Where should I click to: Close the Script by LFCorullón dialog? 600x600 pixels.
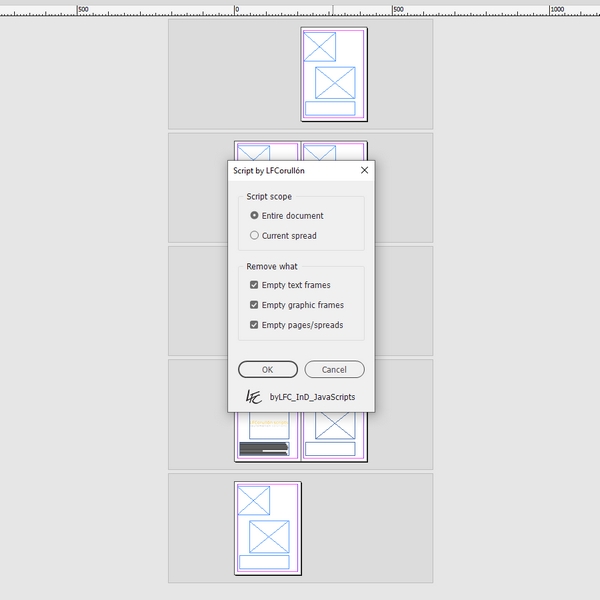coord(364,170)
